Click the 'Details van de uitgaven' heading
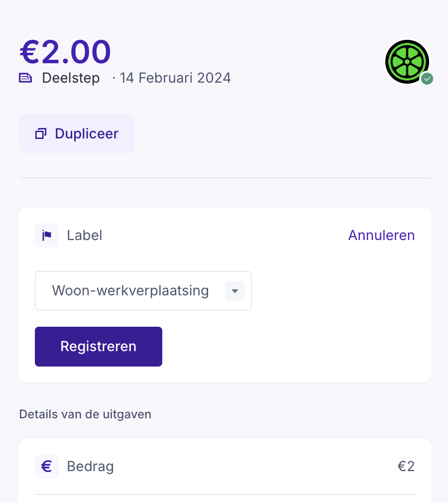 [85, 414]
